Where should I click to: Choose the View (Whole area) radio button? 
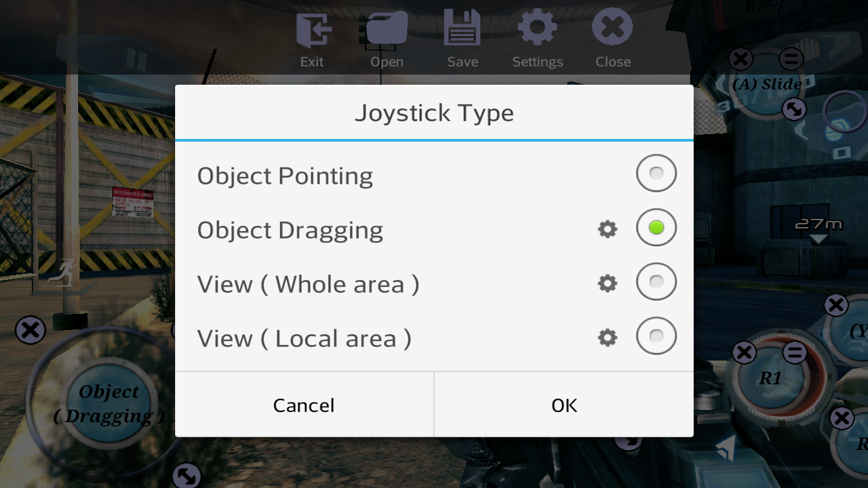pos(656,281)
